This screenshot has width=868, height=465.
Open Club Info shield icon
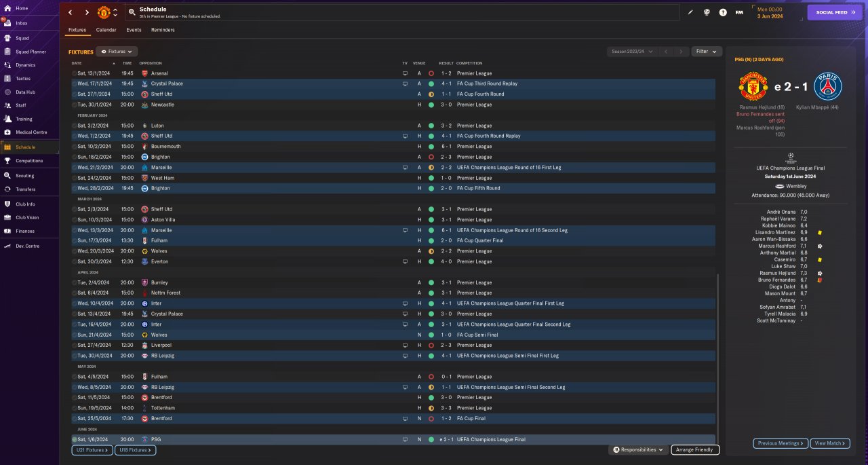pos(7,204)
